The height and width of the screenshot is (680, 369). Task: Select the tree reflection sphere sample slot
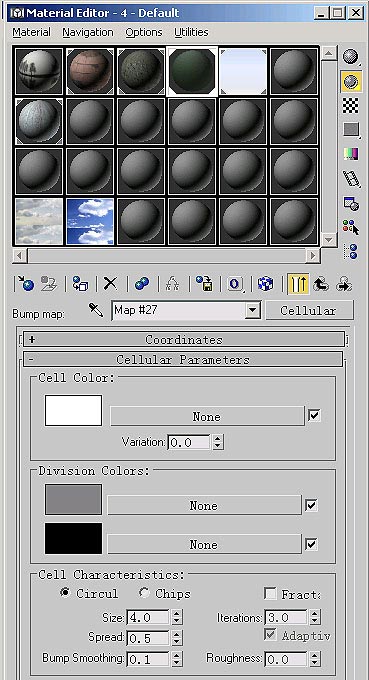click(39, 71)
